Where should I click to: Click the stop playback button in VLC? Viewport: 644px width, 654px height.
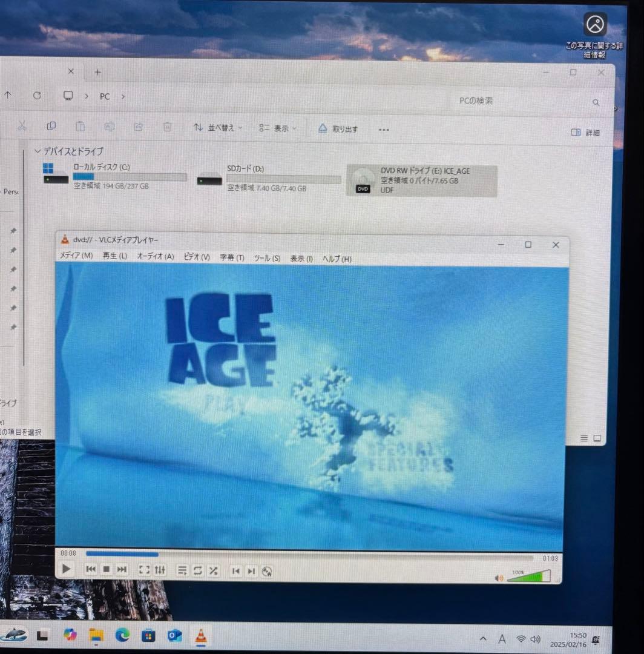point(106,569)
